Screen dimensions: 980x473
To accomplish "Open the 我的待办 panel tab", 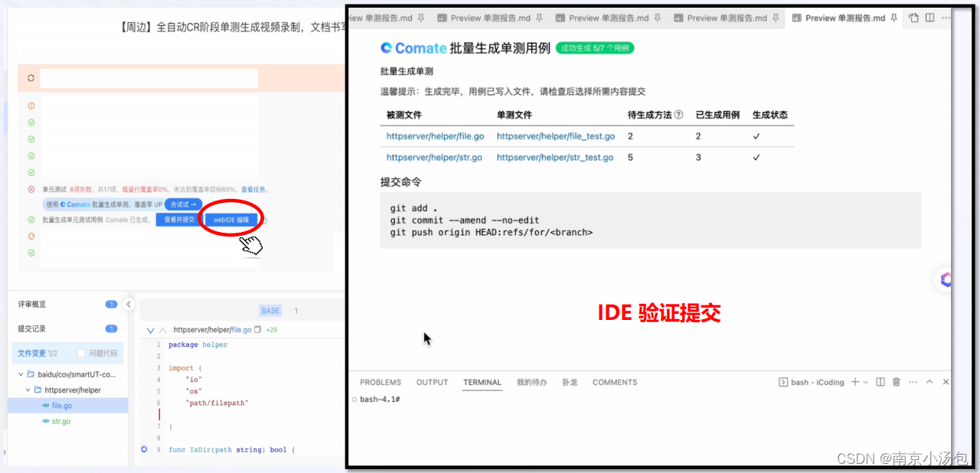I will click(531, 382).
